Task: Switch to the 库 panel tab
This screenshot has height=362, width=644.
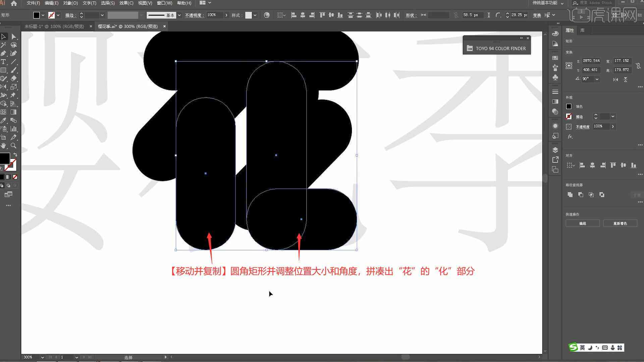Action: (582, 30)
